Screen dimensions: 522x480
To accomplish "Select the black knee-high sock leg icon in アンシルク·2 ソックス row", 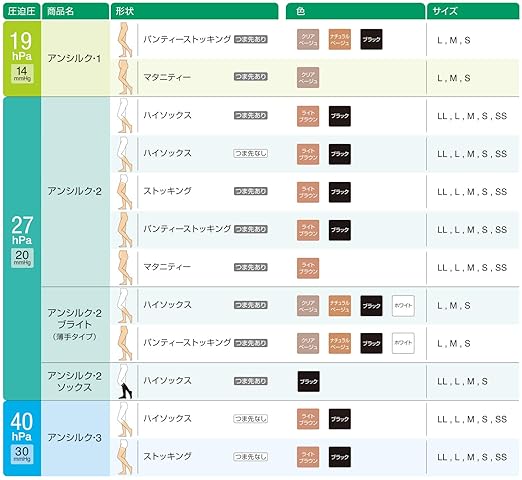I will (125, 381).
